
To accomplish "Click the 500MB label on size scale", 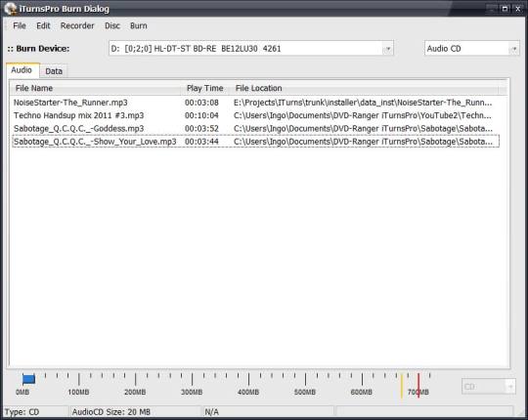I will (x=305, y=392).
